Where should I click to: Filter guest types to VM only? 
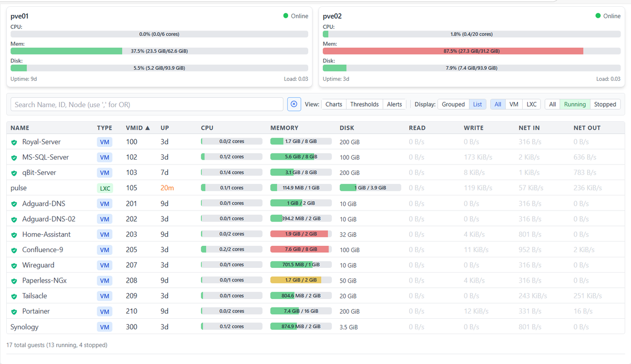[x=514, y=104]
